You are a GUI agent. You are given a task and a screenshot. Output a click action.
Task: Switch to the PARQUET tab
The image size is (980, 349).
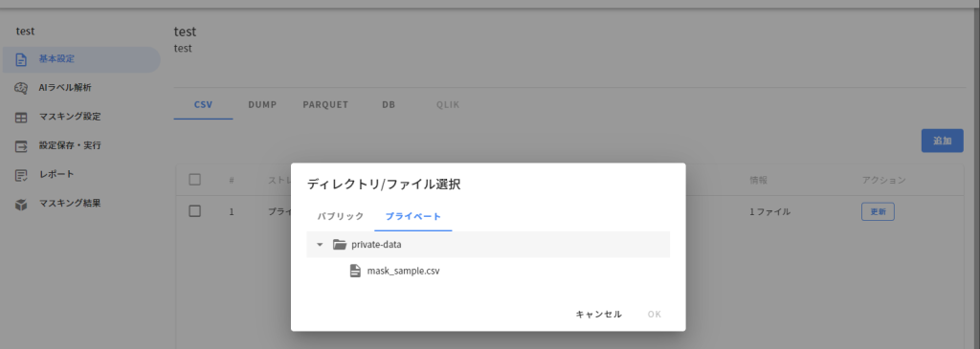(x=325, y=105)
